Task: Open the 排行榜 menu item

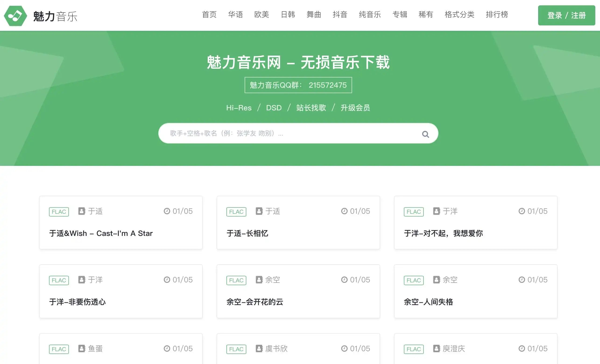Action: [497, 15]
